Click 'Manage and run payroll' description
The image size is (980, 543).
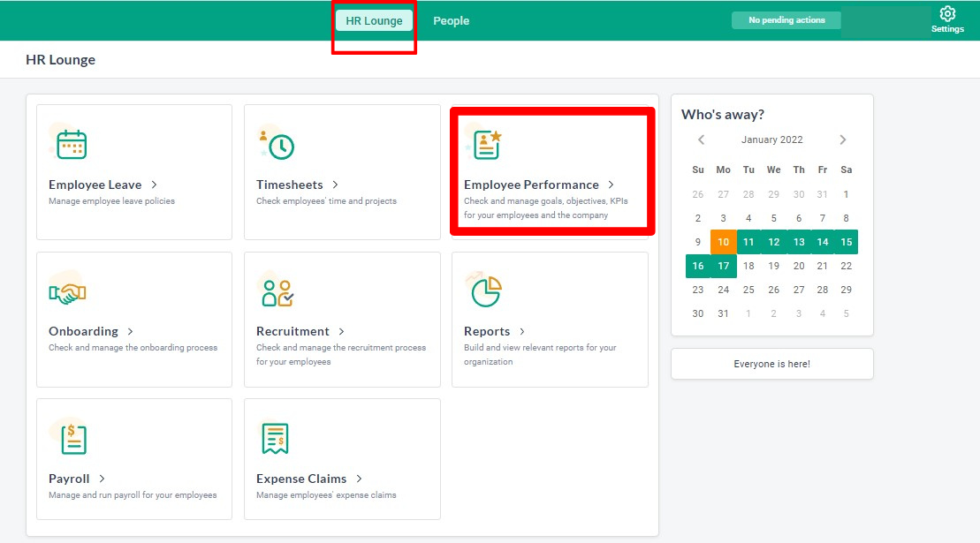[x=133, y=495]
